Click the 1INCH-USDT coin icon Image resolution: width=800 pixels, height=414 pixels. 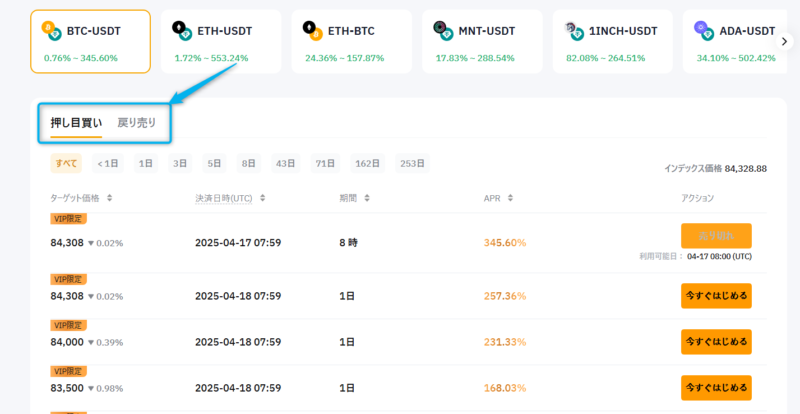click(574, 31)
